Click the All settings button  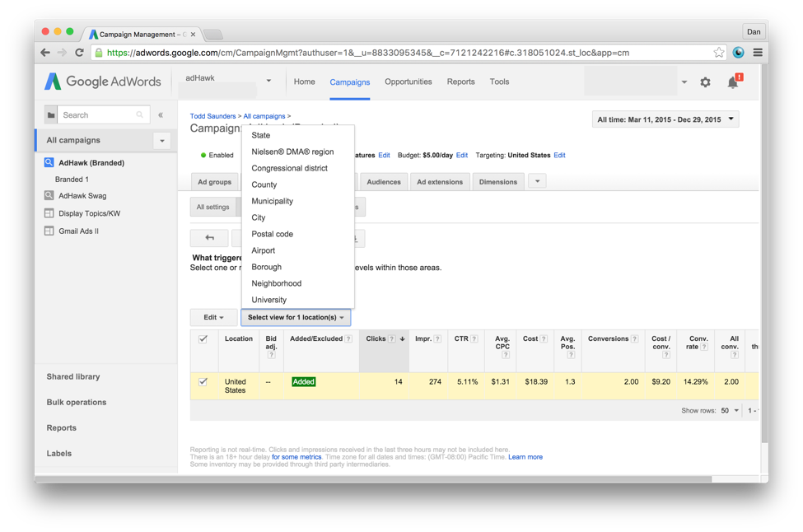213,207
